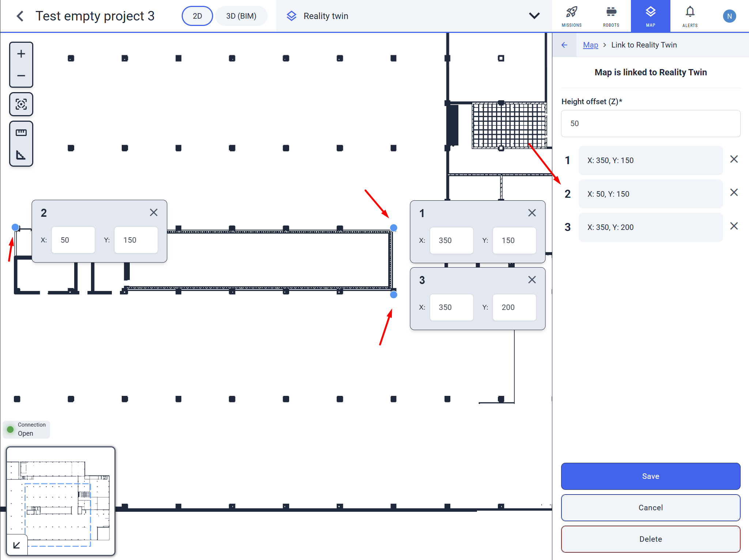Delete the Reality Twin link
The width and height of the screenshot is (749, 560).
tap(651, 539)
